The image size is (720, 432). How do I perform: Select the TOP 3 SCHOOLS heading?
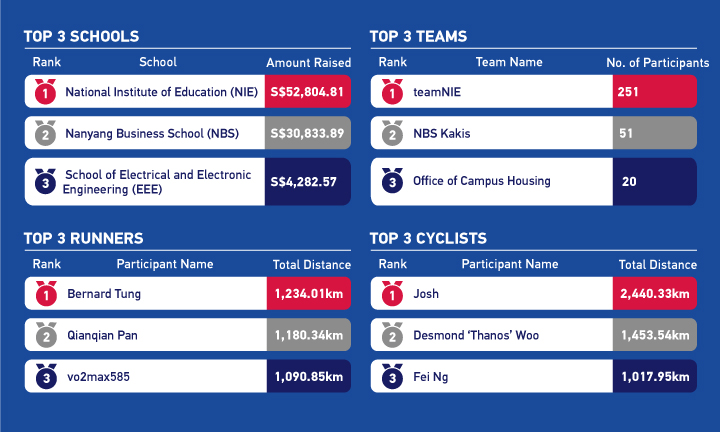click(x=81, y=36)
